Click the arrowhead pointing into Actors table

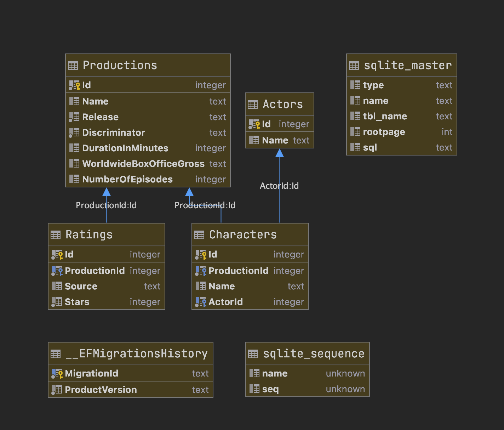280,153
